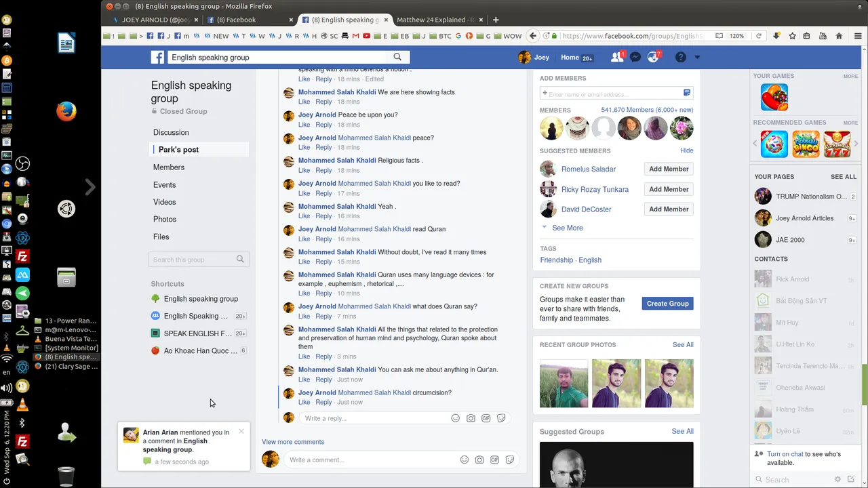Open Files in the group sidebar
This screenshot has height=488, width=868.
click(x=161, y=237)
